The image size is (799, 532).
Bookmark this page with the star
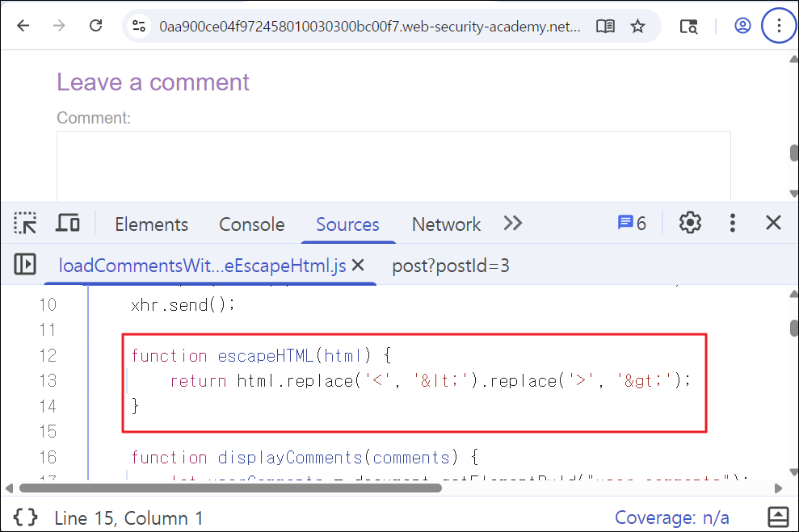point(637,26)
